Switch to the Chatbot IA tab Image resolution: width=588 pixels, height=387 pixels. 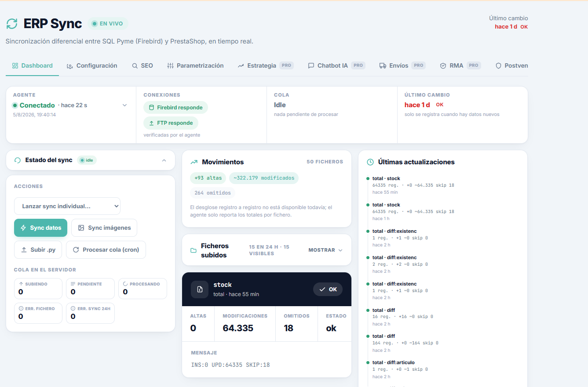pyautogui.click(x=336, y=65)
